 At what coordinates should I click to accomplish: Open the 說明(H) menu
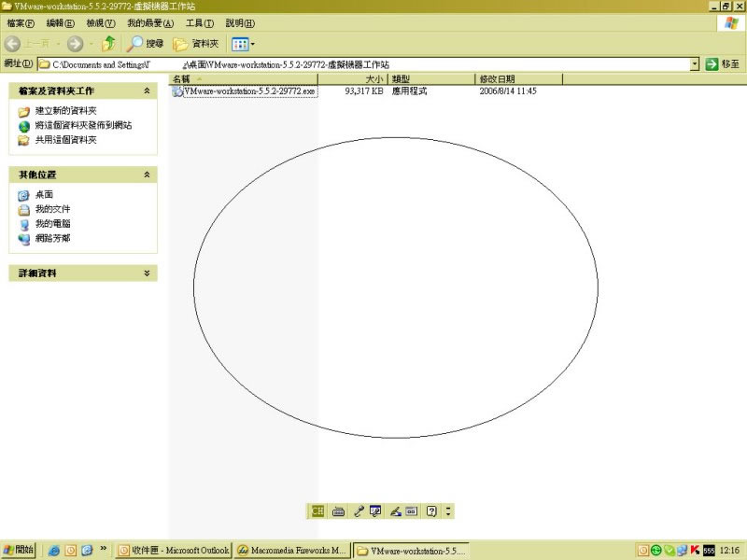(240, 22)
